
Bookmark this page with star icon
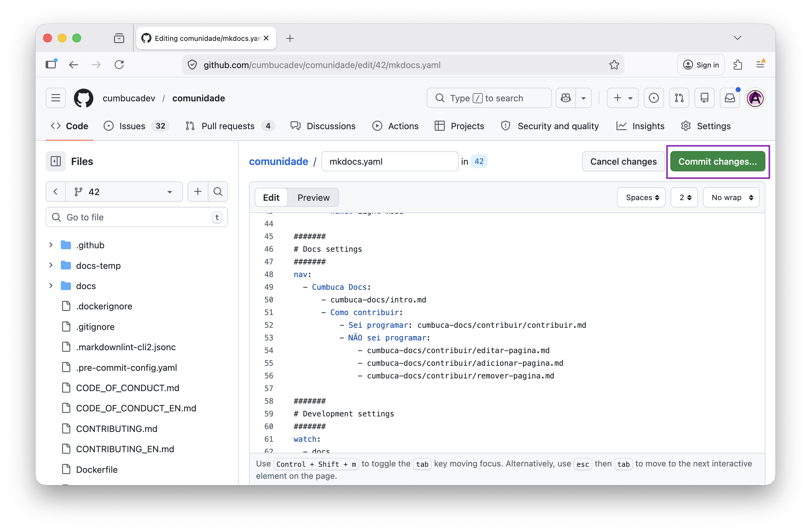click(614, 65)
